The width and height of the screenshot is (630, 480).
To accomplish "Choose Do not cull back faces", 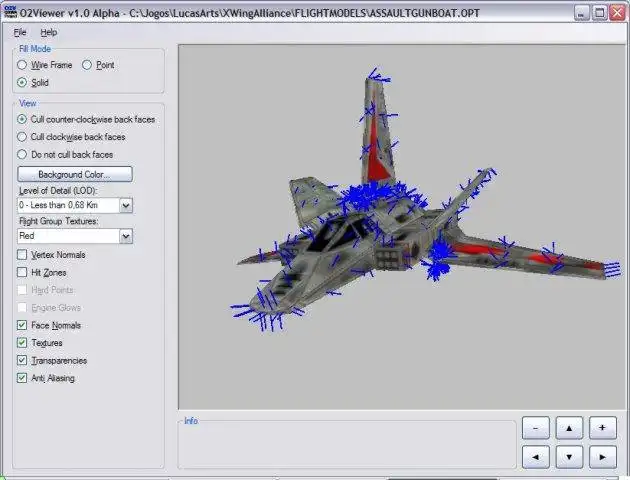I will [22, 154].
